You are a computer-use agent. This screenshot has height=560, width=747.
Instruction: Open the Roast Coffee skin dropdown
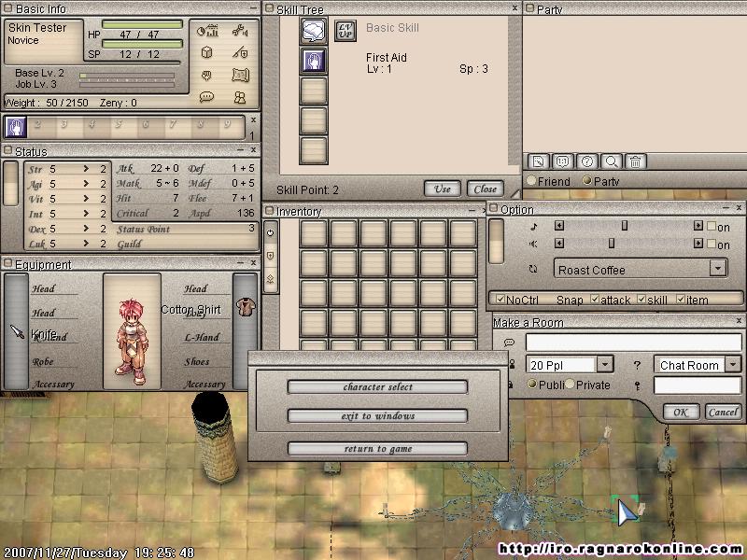click(x=718, y=269)
